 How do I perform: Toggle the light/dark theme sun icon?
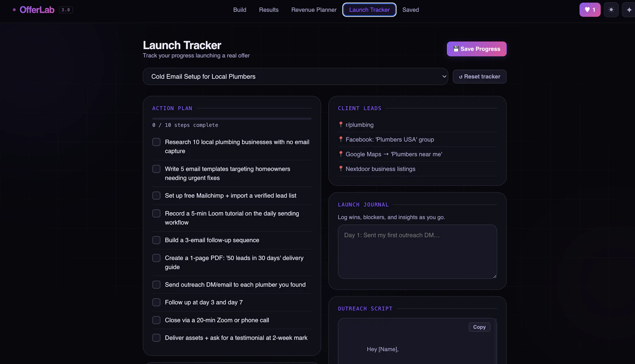tap(611, 10)
